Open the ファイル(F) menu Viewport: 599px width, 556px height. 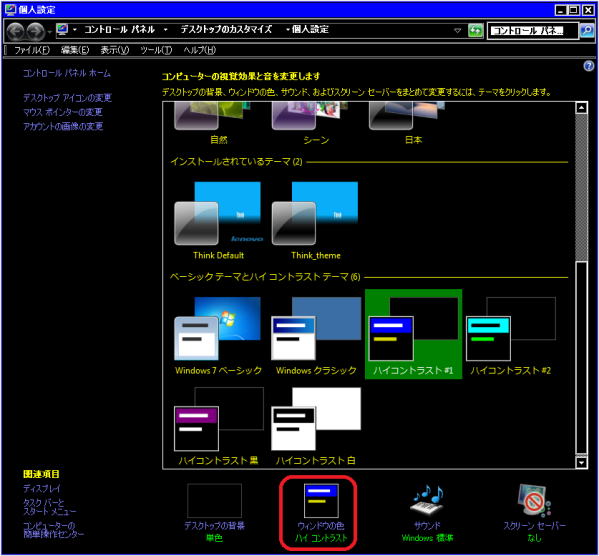[32, 50]
